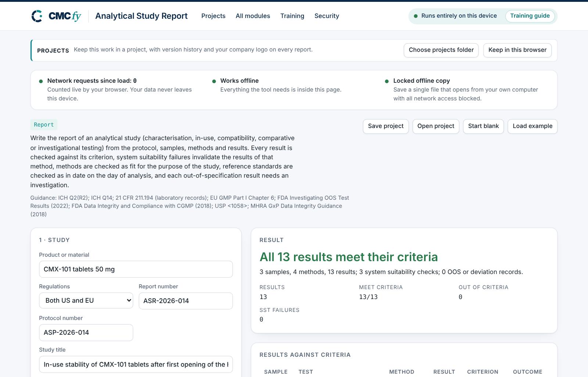The height and width of the screenshot is (377, 588).
Task: Click the 13/13 meet criteria value
Action: click(x=368, y=297)
